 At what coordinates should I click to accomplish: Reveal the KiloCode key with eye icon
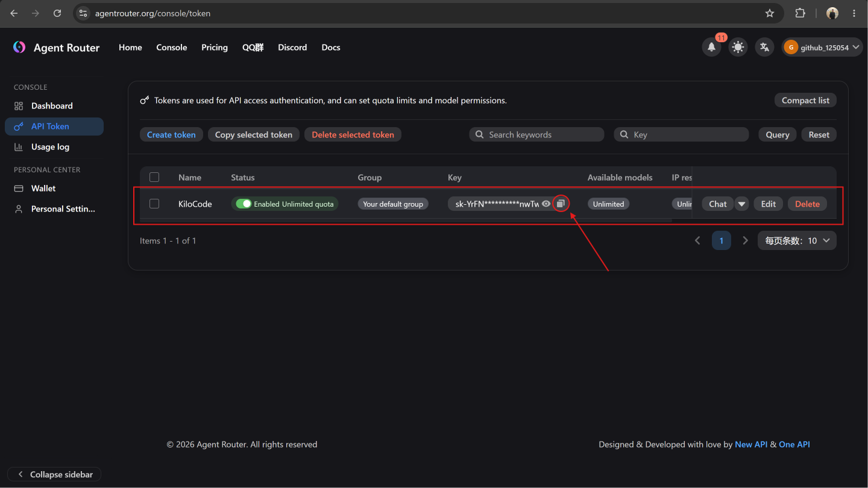click(546, 204)
